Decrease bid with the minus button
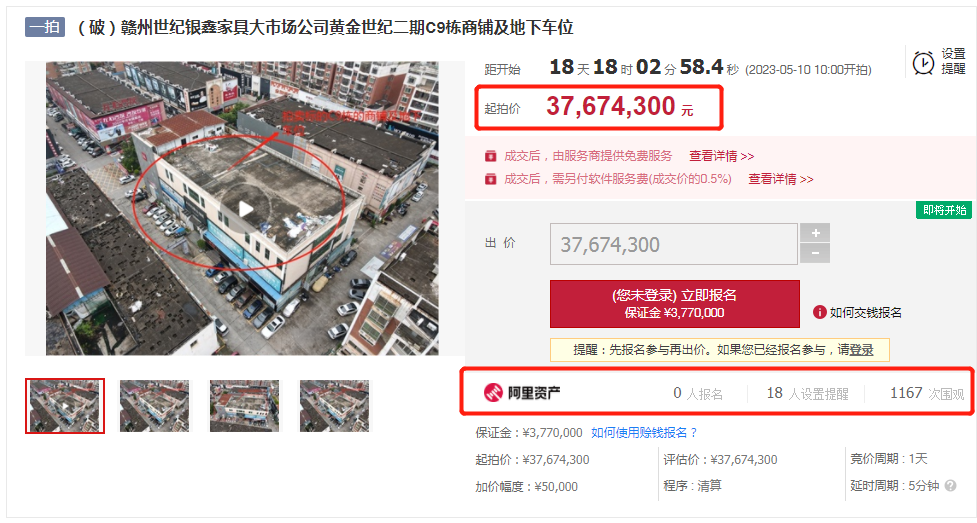 pyautogui.click(x=815, y=253)
